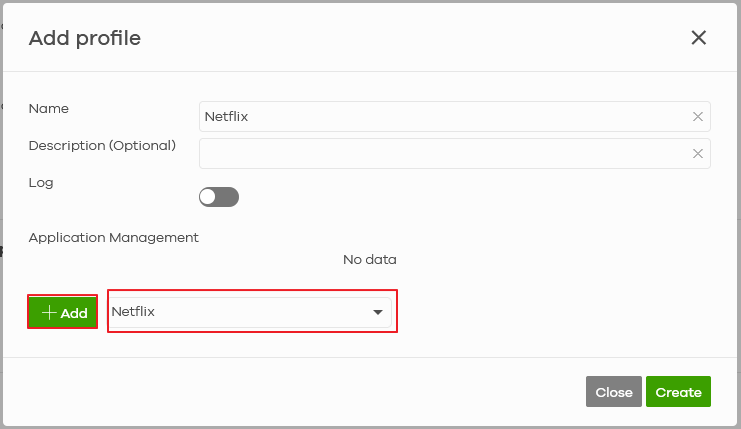Click into the Description text field
The image size is (741, 429).
440,154
